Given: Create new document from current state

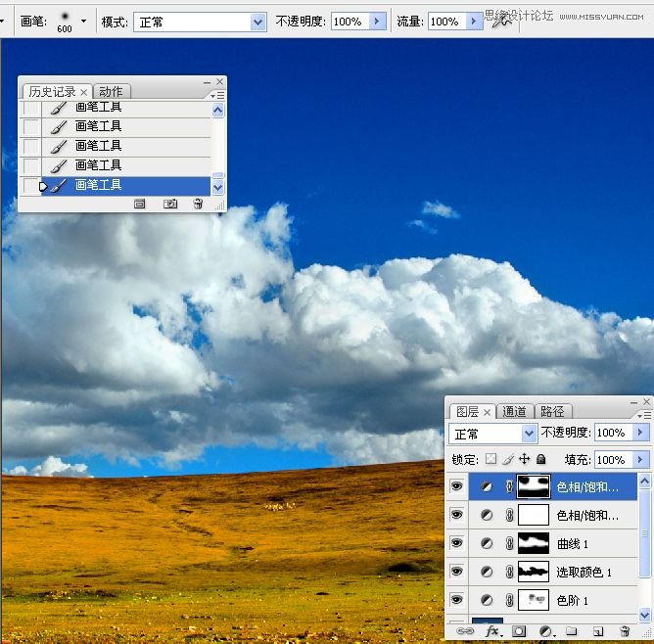Looking at the screenshot, I should pyautogui.click(x=140, y=204).
